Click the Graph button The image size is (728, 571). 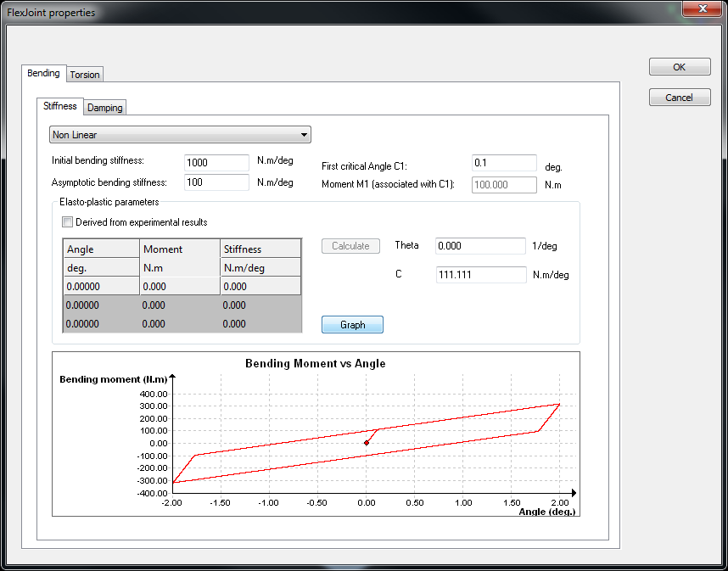[x=352, y=324]
